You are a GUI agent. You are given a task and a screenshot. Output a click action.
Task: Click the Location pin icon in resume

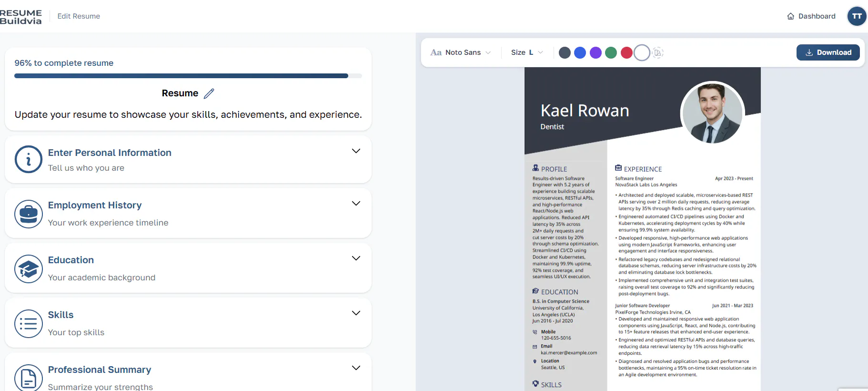point(535,361)
